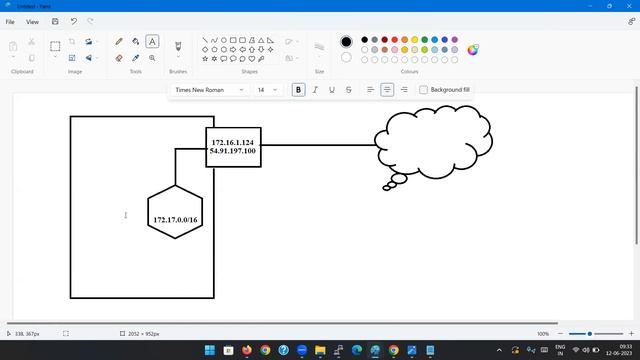640x360 pixels.
Task: Enable Background fill checkbox
Action: 423,90
